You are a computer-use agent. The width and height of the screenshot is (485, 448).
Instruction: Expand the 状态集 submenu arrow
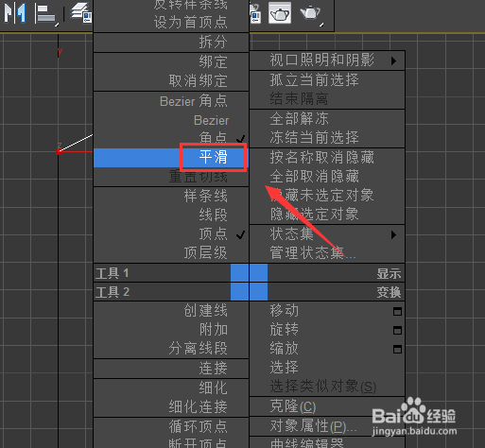(x=393, y=234)
